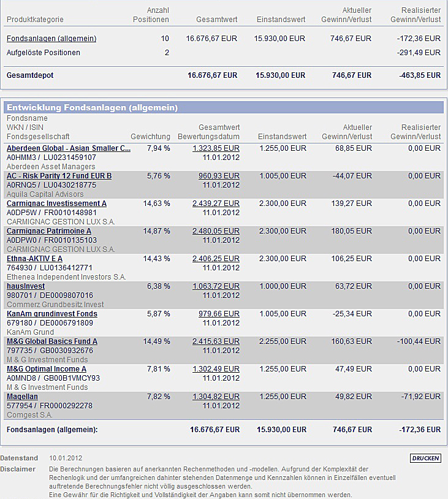Open the Aberdeen Global - Asian Smaller fund
The width and height of the screenshot is (448, 499).
point(69,148)
